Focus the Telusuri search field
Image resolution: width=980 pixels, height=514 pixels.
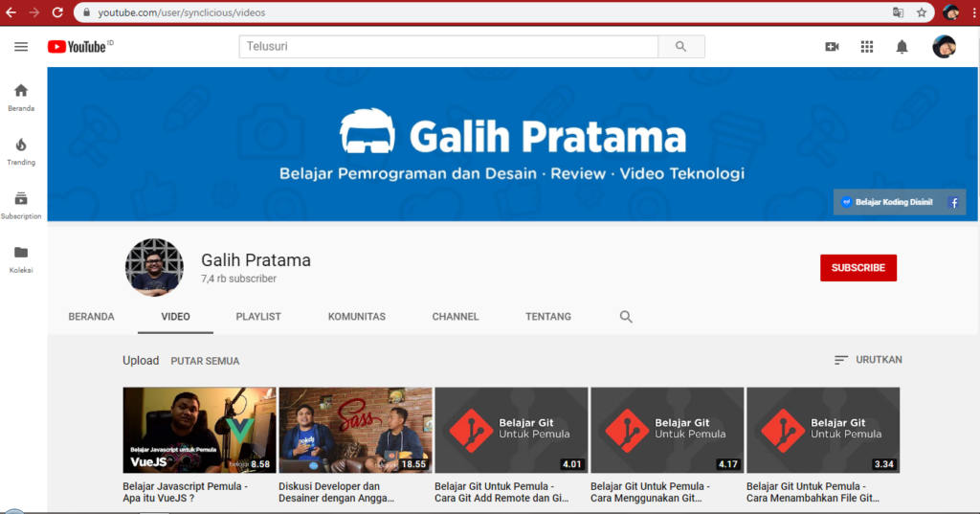448,46
